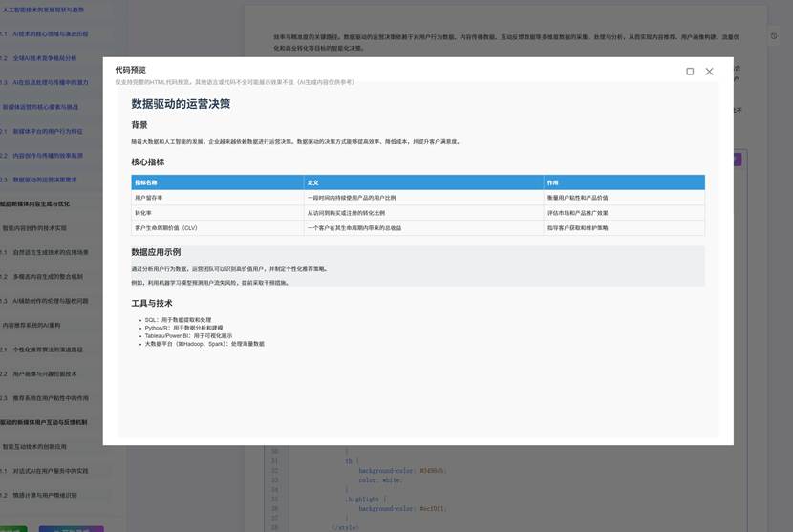Click the SQL bullet list item
This screenshot has width=793, height=532.
tap(178, 320)
